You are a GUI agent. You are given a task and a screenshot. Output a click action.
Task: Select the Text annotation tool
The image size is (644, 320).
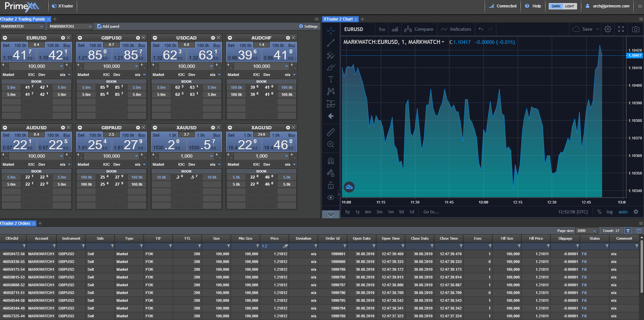(331, 79)
